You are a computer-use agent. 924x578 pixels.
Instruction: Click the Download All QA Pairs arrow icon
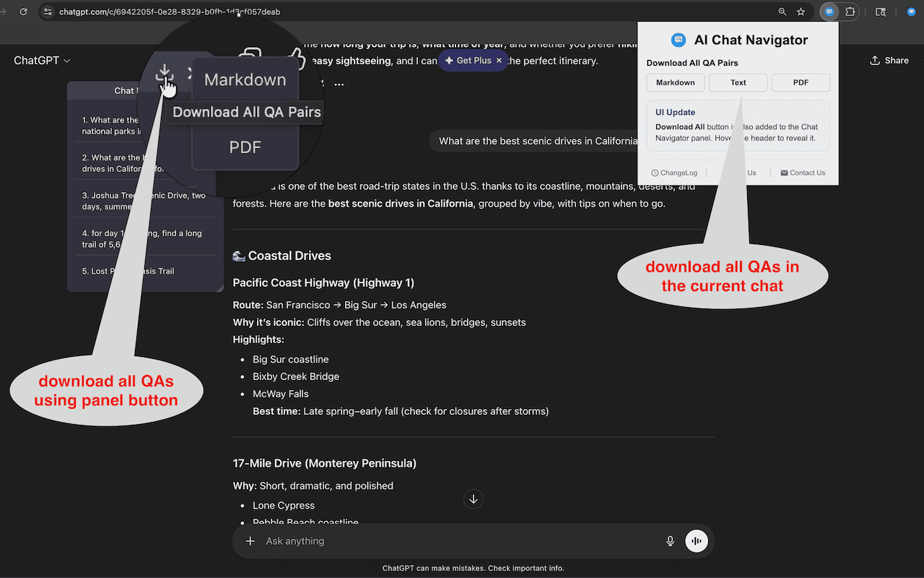tap(165, 72)
